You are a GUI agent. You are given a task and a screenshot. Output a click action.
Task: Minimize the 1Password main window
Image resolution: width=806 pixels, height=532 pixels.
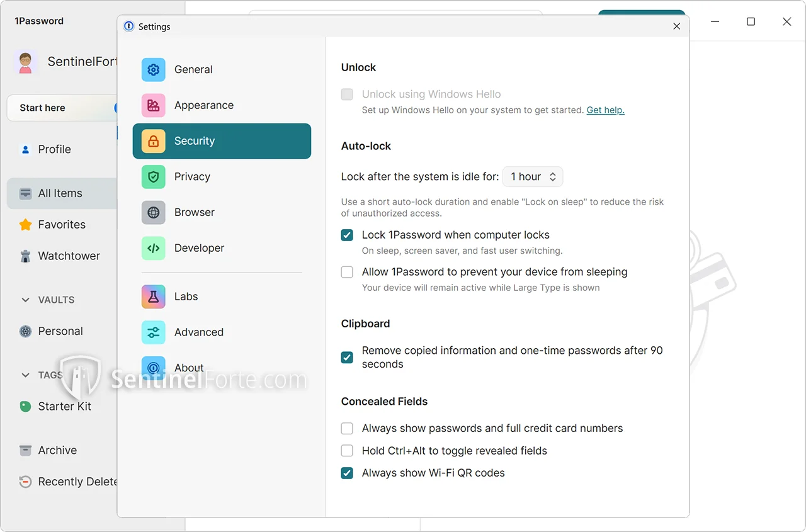point(715,21)
